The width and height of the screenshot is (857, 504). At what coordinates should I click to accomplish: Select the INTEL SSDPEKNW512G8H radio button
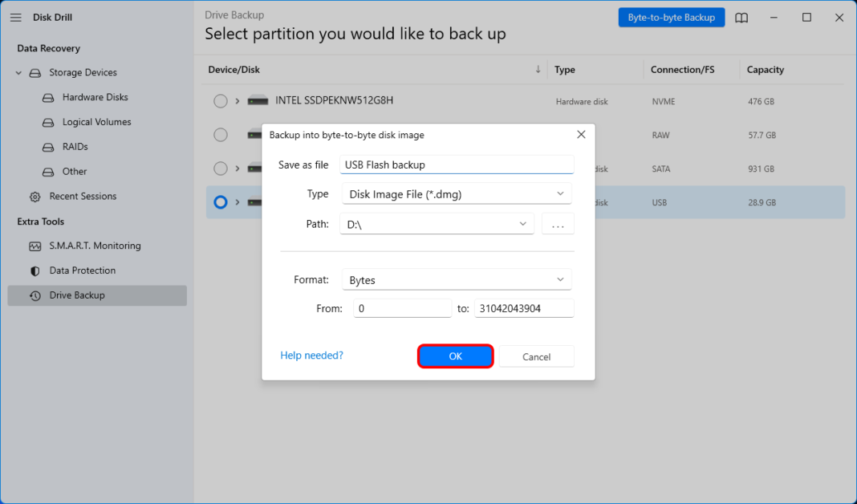pos(221,101)
